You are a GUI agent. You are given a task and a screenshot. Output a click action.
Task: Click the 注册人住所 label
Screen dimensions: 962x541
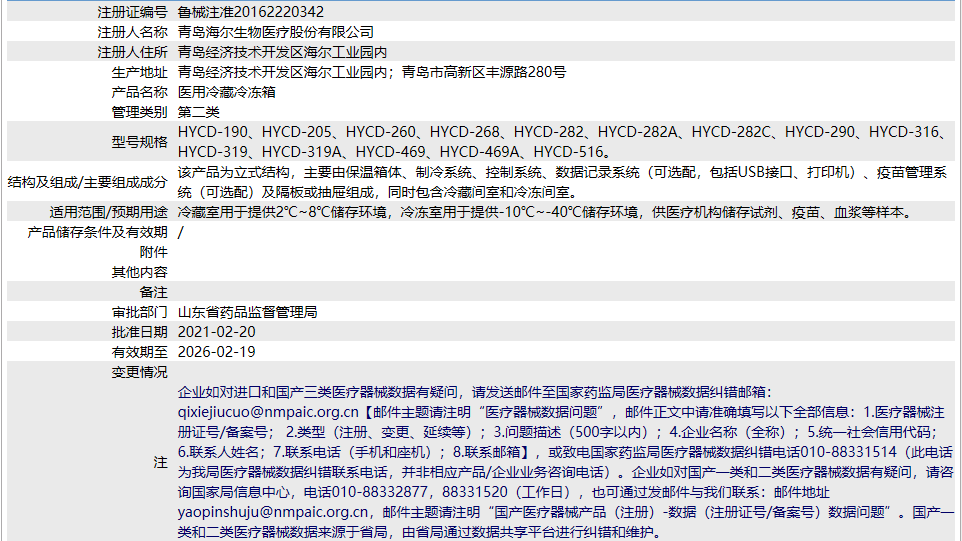coord(132,52)
